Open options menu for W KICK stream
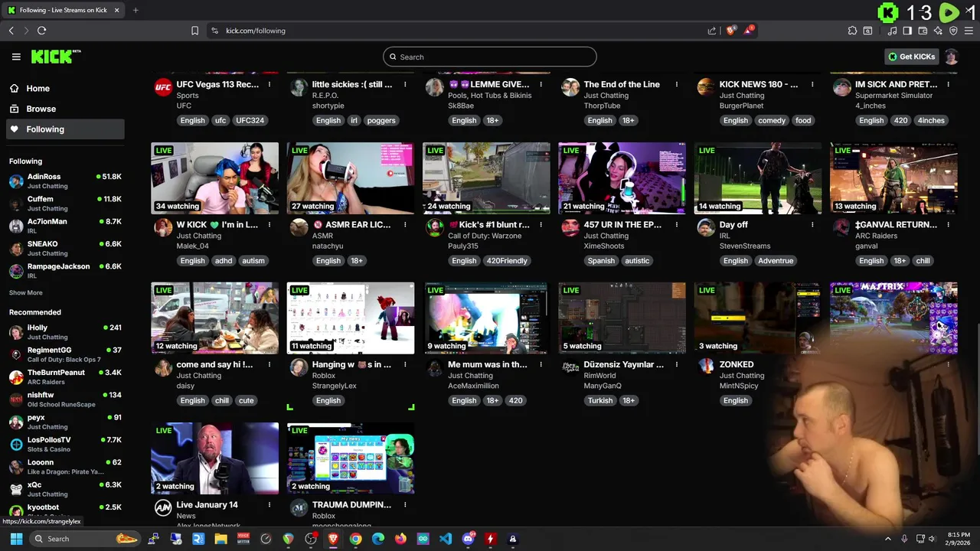The width and height of the screenshot is (980, 551). (269, 224)
